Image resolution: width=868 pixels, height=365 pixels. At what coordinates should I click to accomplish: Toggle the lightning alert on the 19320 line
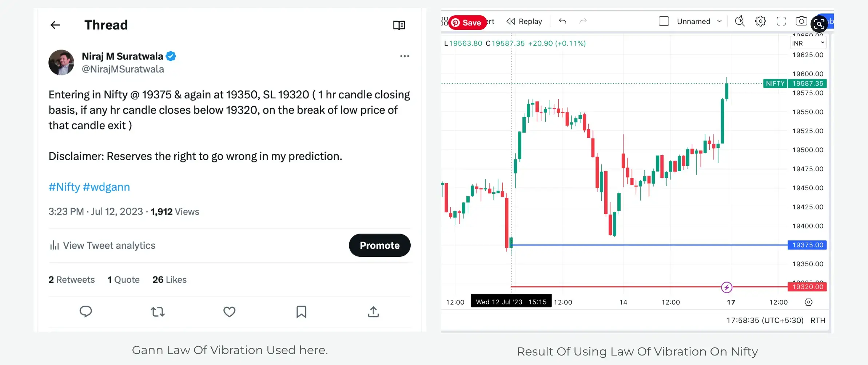point(726,287)
